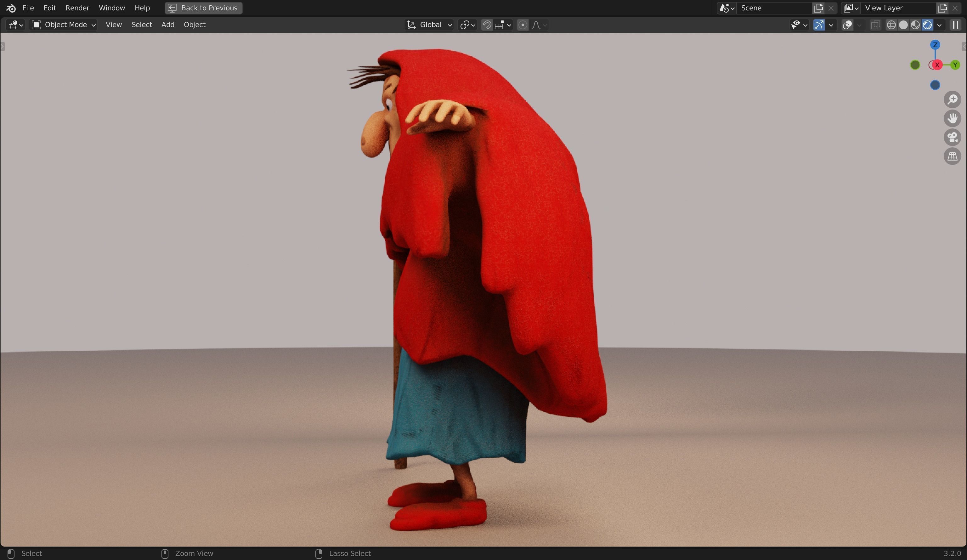This screenshot has height=560, width=967.
Task: Open the Render menu
Action: 77,8
